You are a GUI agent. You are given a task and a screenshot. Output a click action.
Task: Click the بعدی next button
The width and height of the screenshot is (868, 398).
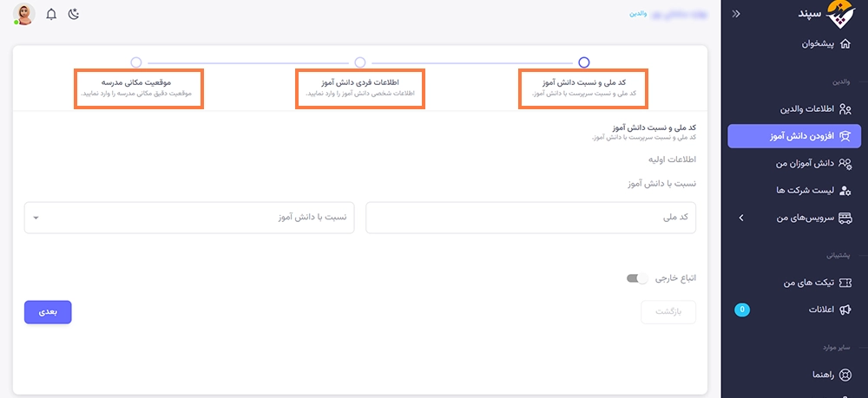click(x=48, y=312)
